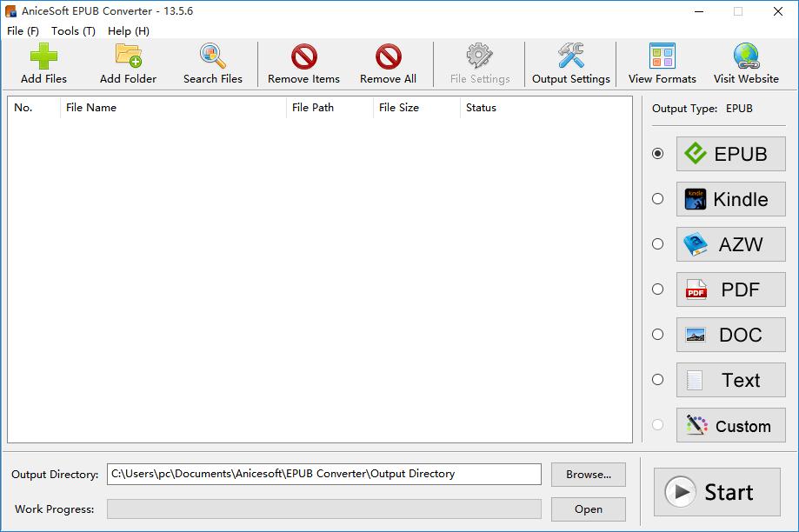
Task: Click the Browse... button
Action: 589,475
